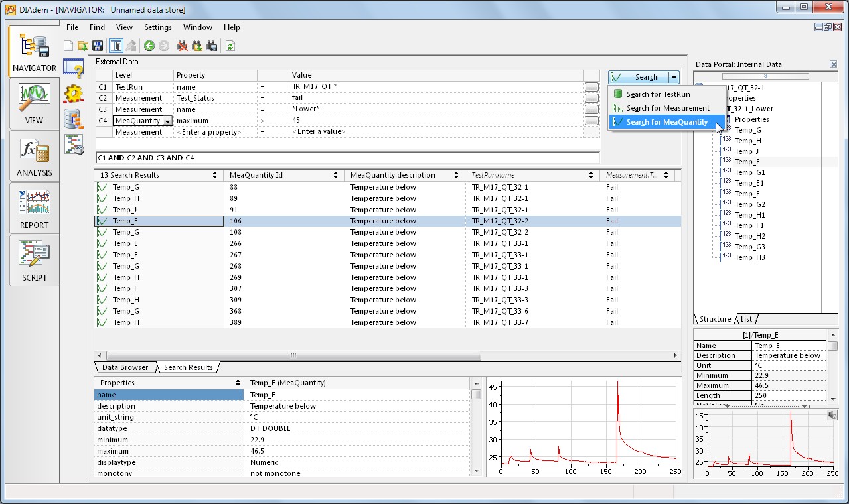Switch to the REPORT panel
Image resolution: width=849 pixels, height=504 pixels.
[35, 208]
